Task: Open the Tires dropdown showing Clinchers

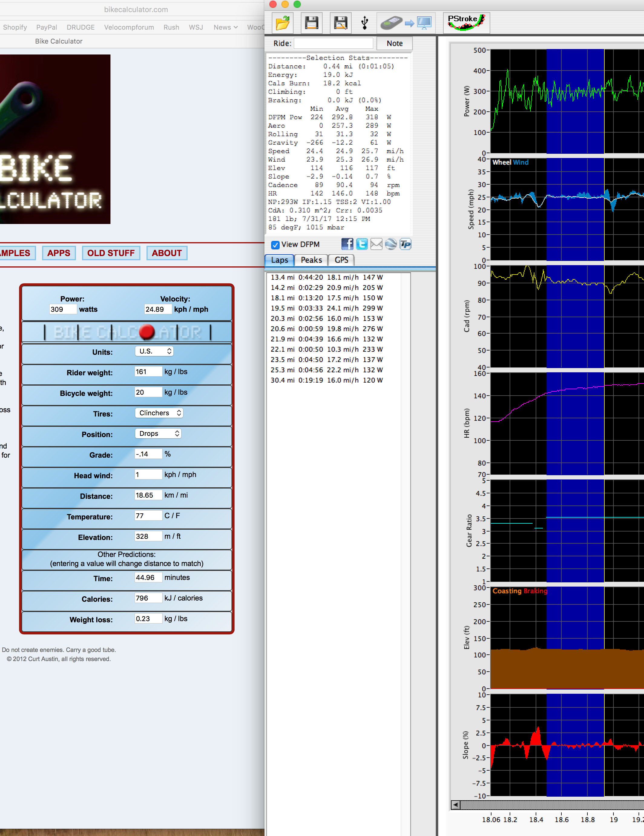Action: 159,413
